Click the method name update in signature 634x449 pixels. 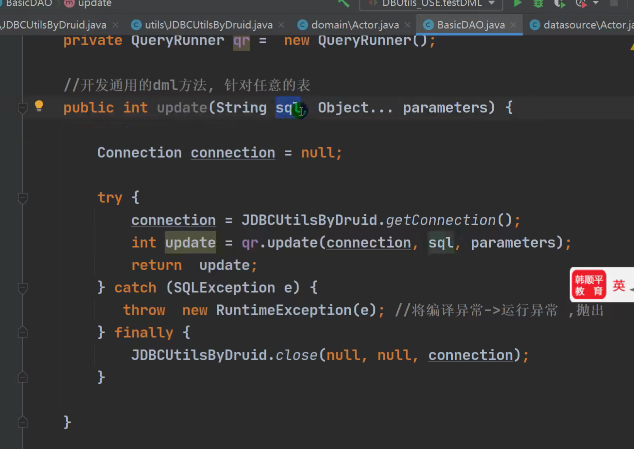pos(182,108)
